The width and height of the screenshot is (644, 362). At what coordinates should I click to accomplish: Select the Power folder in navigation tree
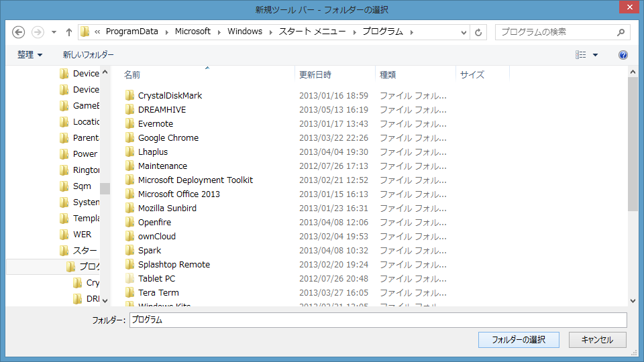(x=78, y=154)
